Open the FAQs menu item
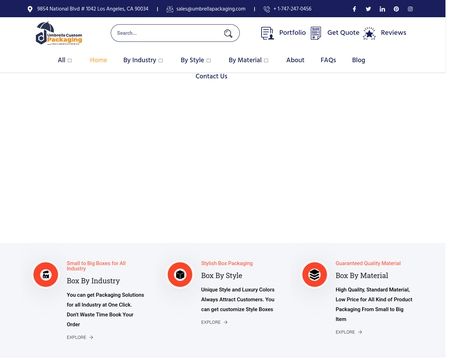Screen dimensions: 450x360 click(x=328, y=60)
